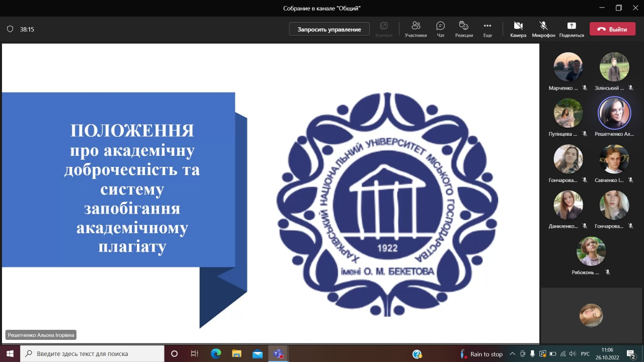The height and width of the screenshot is (362, 644).
Task: Open the Windows Start menu
Action: [x=10, y=353]
